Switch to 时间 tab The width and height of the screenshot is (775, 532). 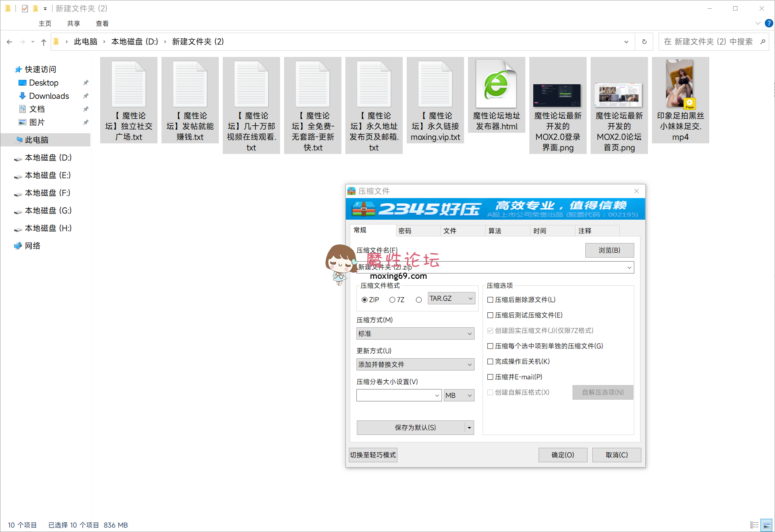(x=553, y=231)
